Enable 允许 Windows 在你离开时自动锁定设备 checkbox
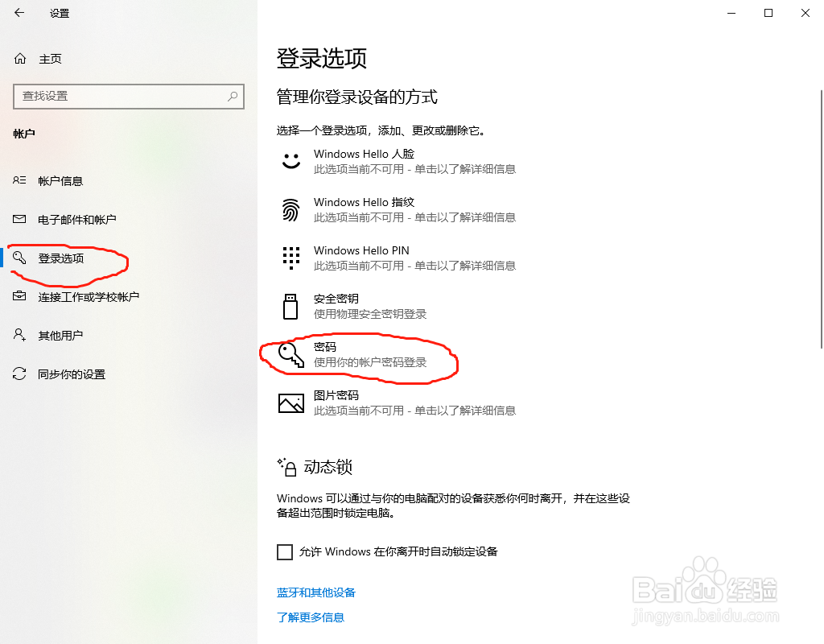This screenshot has height=644, width=824. [x=285, y=552]
